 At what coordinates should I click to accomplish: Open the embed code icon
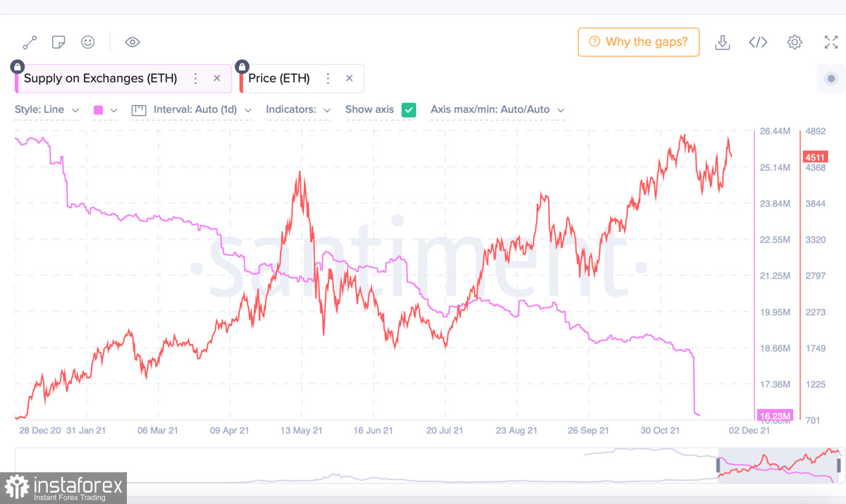pos(758,42)
